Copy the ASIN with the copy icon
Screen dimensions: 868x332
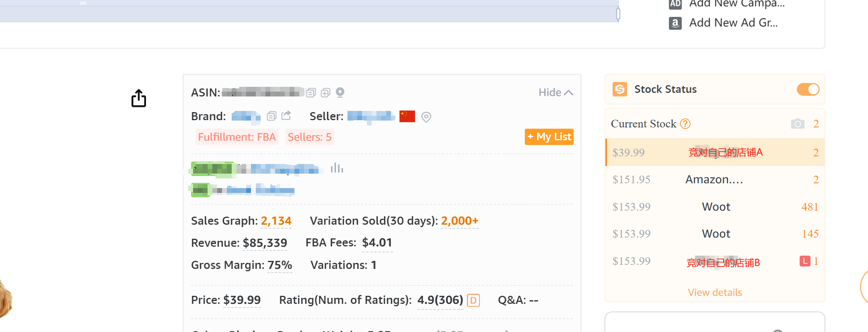click(x=311, y=93)
